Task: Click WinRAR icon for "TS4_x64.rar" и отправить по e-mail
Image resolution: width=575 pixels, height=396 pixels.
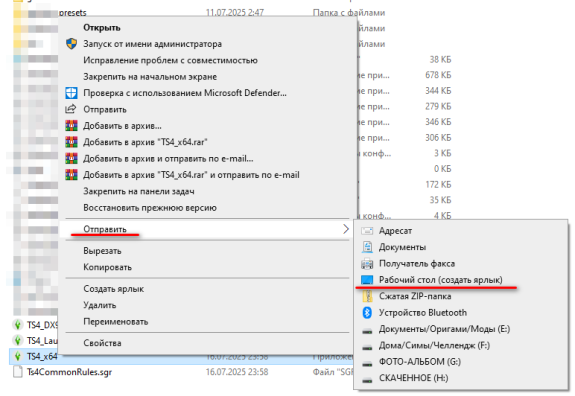Action: [x=72, y=175]
